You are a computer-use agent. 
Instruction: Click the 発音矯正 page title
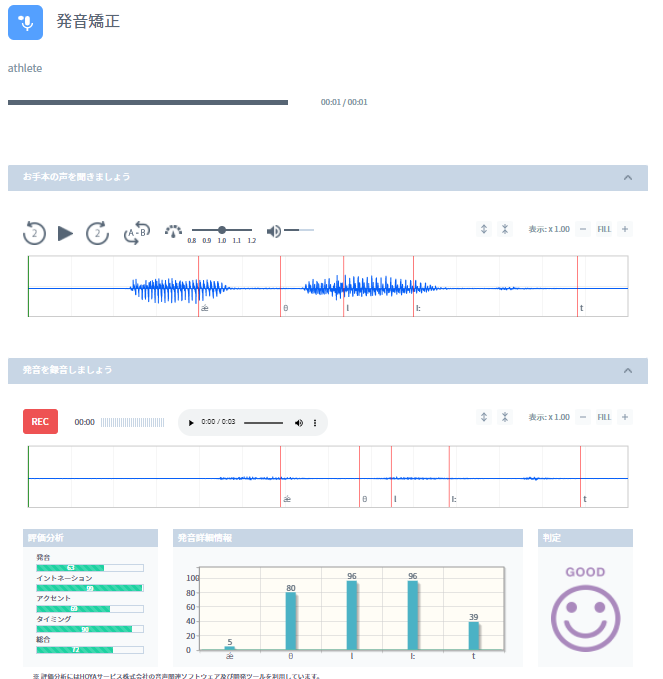pyautogui.click(x=88, y=21)
